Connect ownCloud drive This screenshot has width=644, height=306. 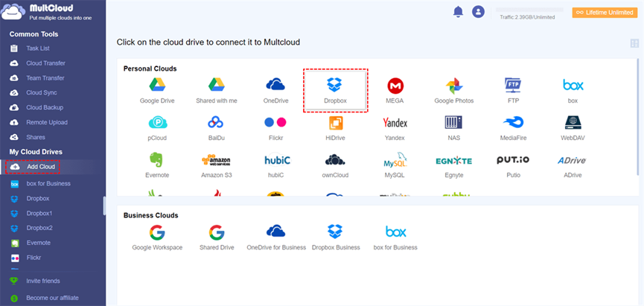tap(335, 165)
